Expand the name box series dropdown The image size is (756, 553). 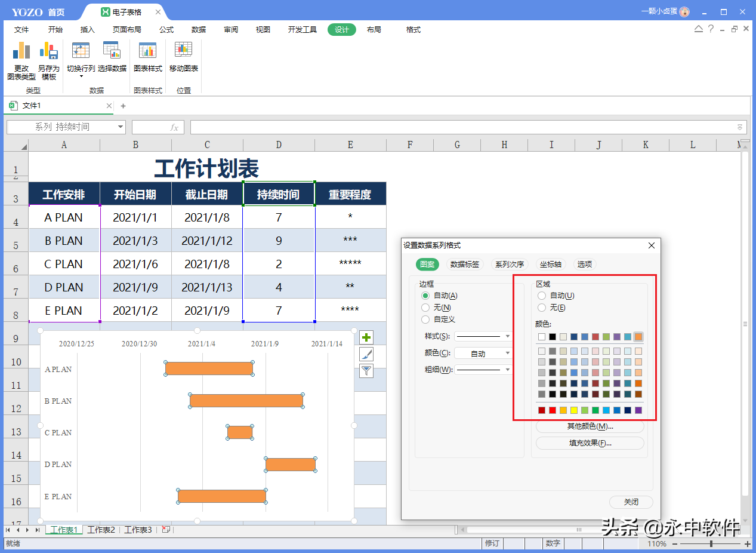coord(121,127)
